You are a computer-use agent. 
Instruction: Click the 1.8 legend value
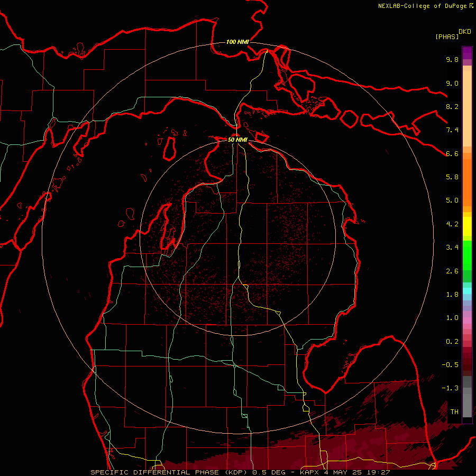[452, 295]
